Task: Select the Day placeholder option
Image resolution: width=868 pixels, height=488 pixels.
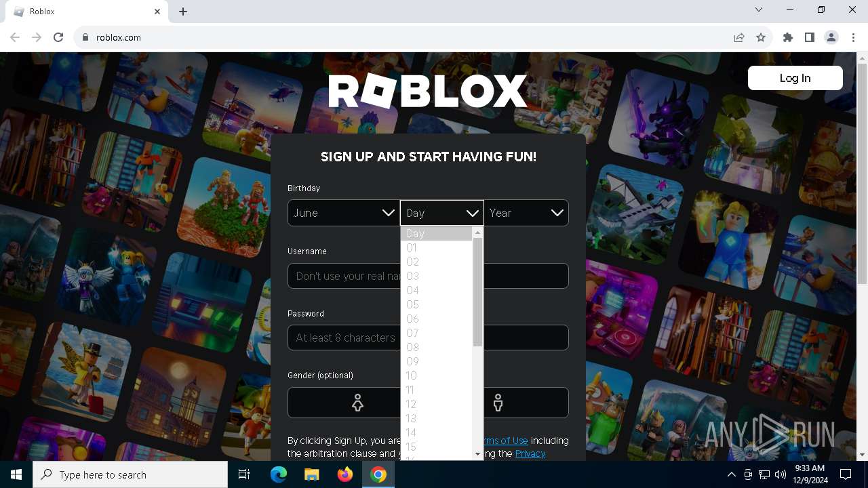Action: (436, 233)
